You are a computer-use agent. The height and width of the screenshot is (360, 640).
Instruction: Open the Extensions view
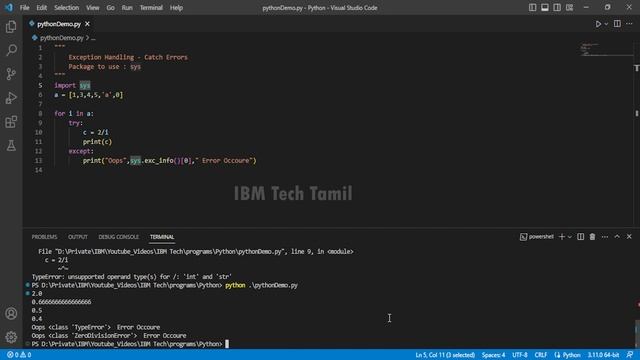[x=11, y=122]
